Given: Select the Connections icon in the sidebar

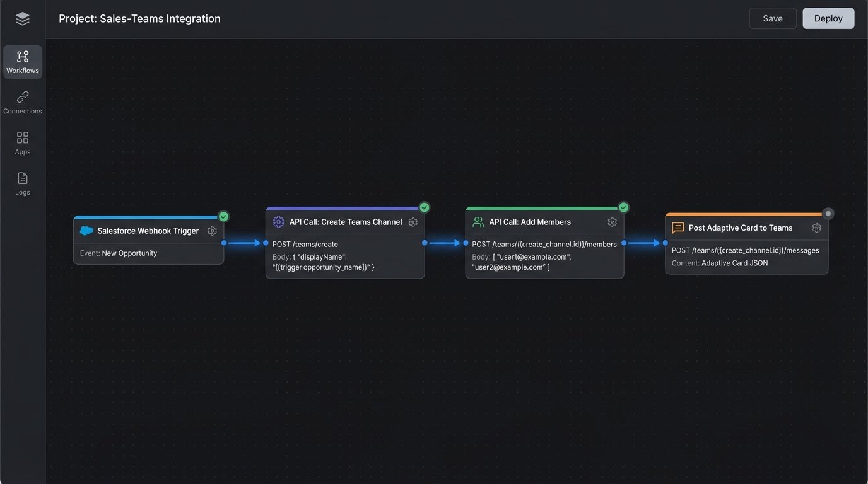Looking at the screenshot, I should pos(22,101).
